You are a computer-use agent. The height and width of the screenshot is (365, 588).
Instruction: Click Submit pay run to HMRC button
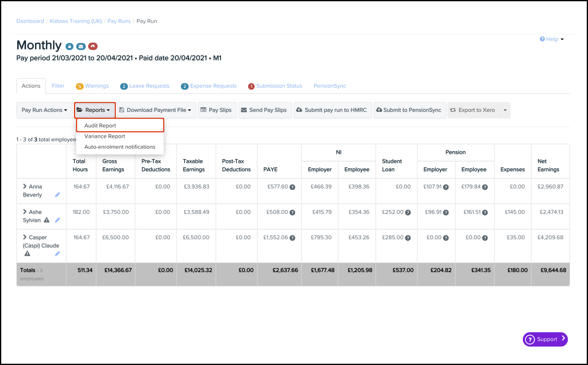coord(332,110)
